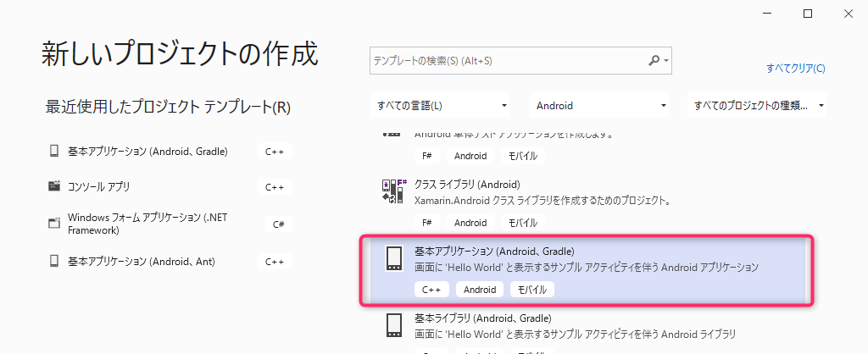Viewport: 868px width, 354px height.
Task: Open the すべてのプロジェクトの種類 dropdown
Action: 757,105
